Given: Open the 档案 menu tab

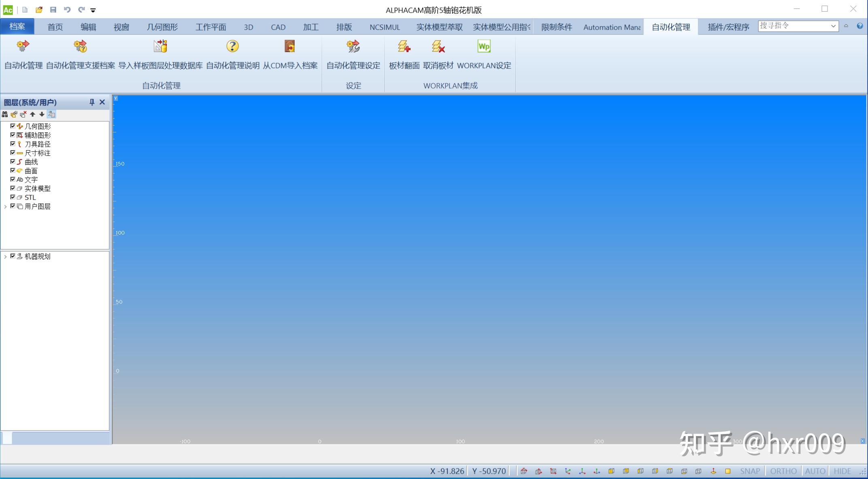Looking at the screenshot, I should point(17,27).
